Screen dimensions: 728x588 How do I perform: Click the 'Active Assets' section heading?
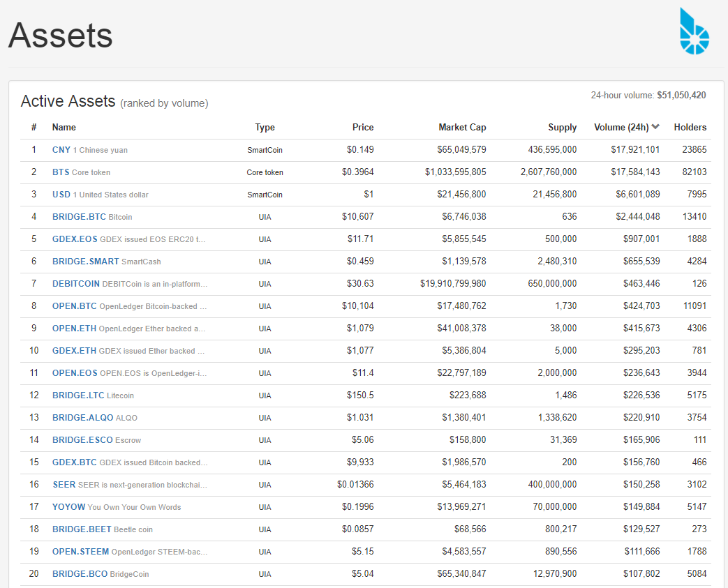[x=68, y=100]
